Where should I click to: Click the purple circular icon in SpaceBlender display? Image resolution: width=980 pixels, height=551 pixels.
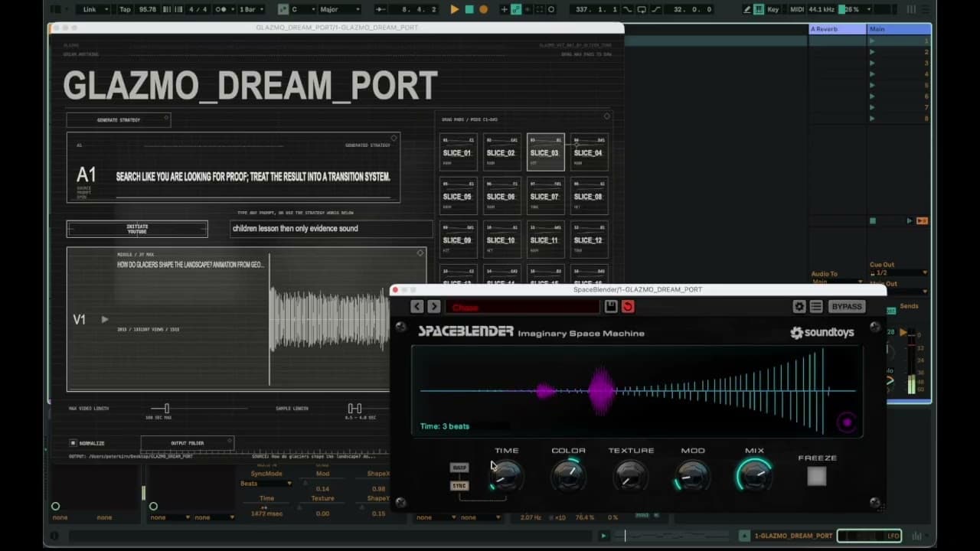point(847,422)
